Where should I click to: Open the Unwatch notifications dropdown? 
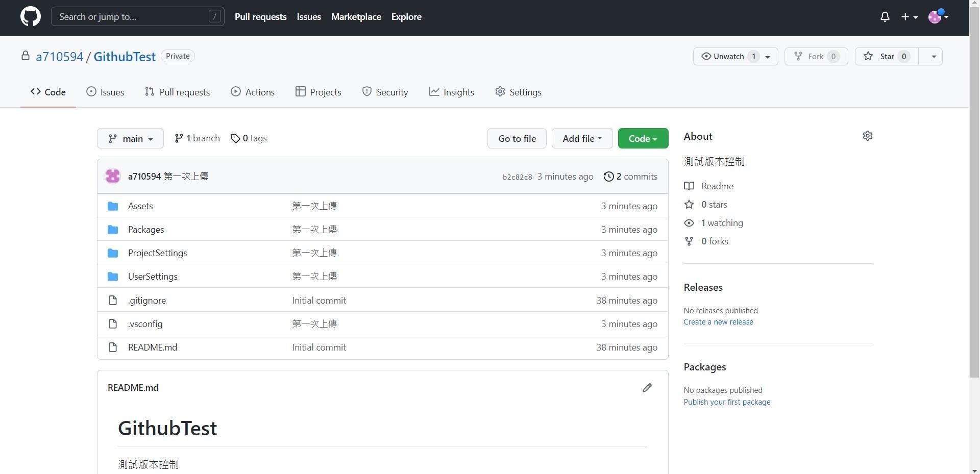(x=736, y=56)
